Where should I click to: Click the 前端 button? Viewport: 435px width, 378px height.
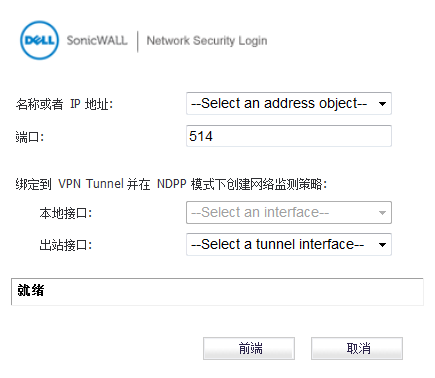249,349
